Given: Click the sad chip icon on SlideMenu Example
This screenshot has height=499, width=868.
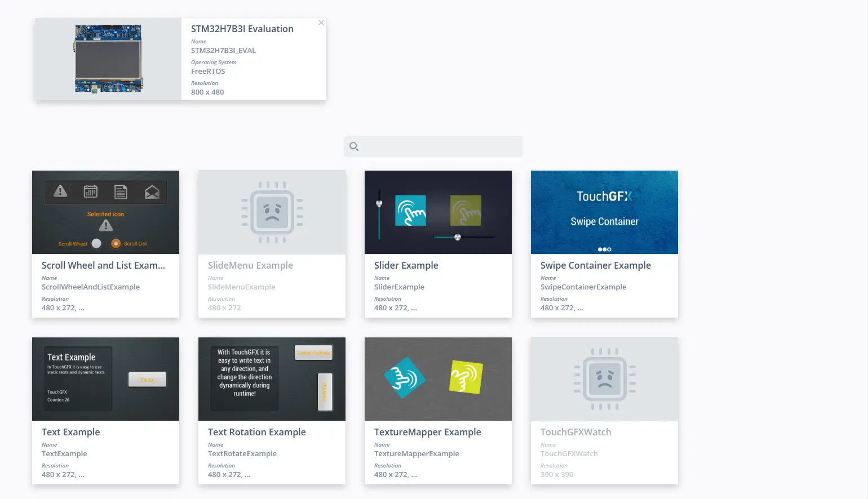Looking at the screenshot, I should pos(272,212).
